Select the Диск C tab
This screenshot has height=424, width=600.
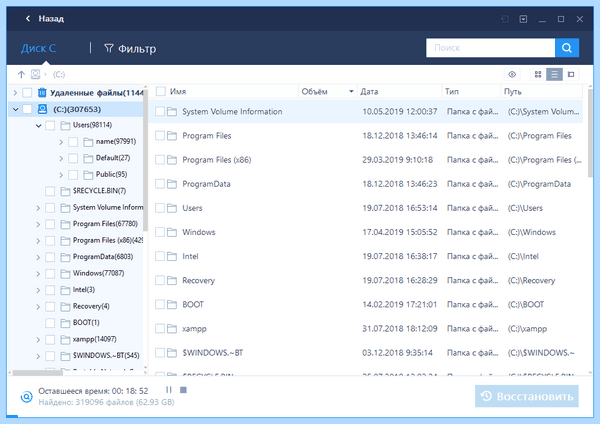coord(38,48)
